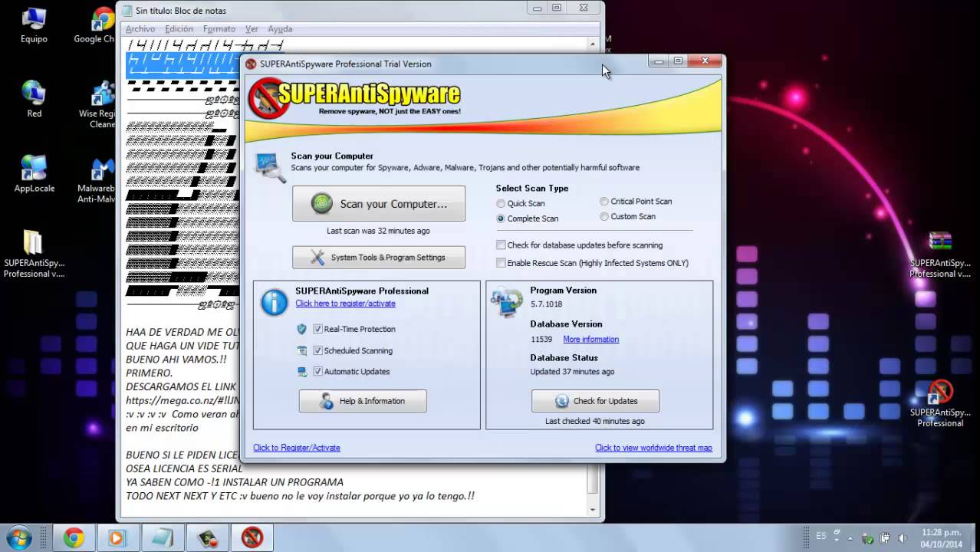The image size is (980, 552).
Task: Toggle Scheduled Scanning checkbox
Action: point(317,350)
